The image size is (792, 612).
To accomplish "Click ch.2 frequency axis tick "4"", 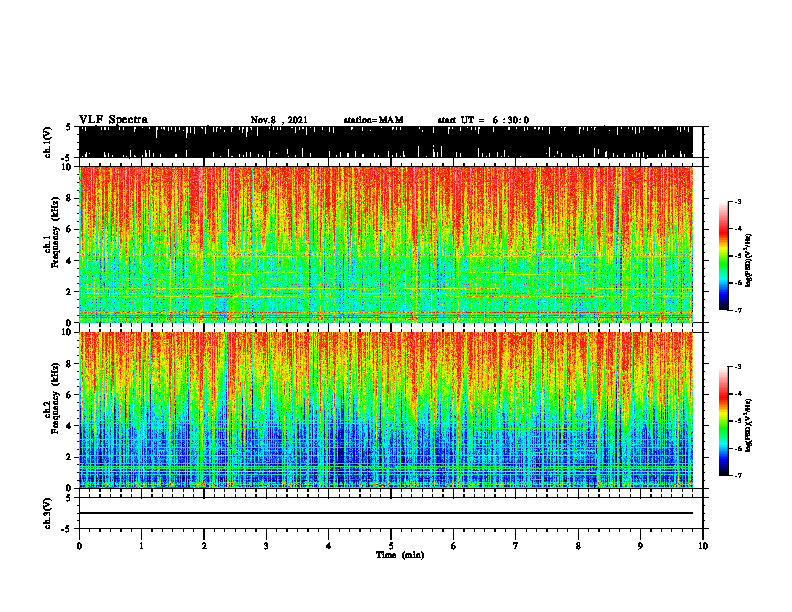I will pyautogui.click(x=69, y=426).
